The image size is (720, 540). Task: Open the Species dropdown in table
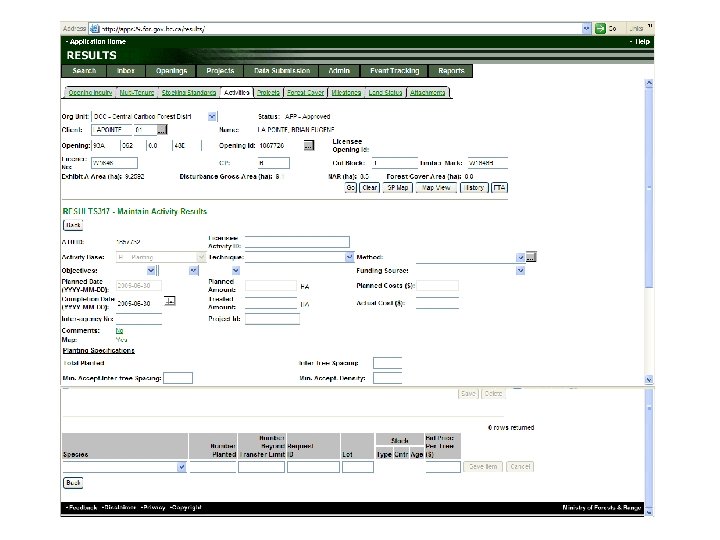point(181,467)
